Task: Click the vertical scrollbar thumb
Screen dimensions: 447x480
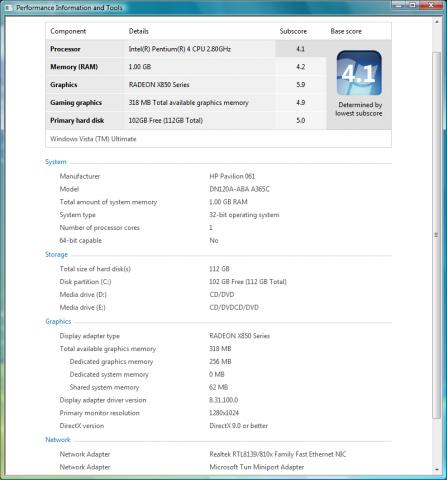Action: (436, 235)
